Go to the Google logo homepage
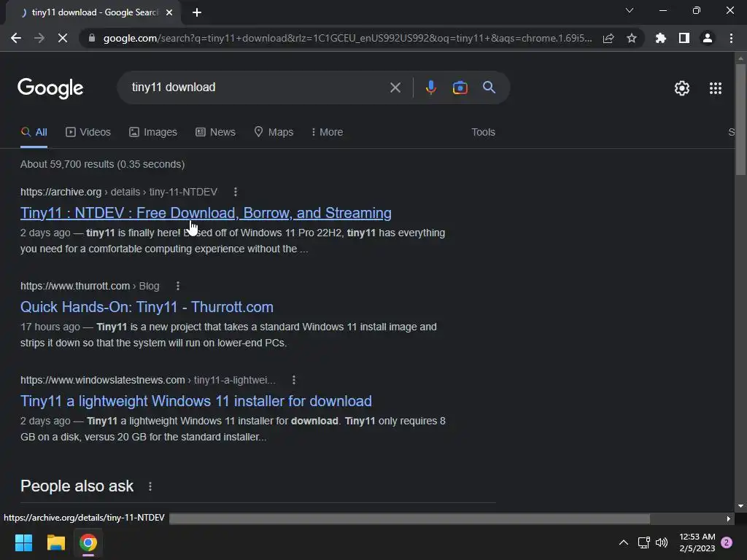This screenshot has height=560, width=747. (x=50, y=88)
